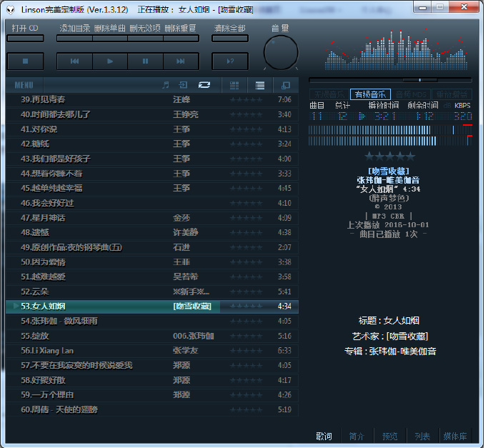Select song 46.我会好好过
This screenshot has height=448, width=493.
click(x=152, y=203)
